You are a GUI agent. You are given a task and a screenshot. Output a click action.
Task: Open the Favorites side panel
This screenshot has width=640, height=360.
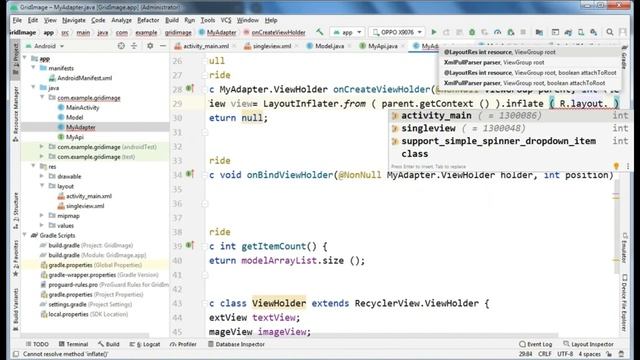(16, 258)
